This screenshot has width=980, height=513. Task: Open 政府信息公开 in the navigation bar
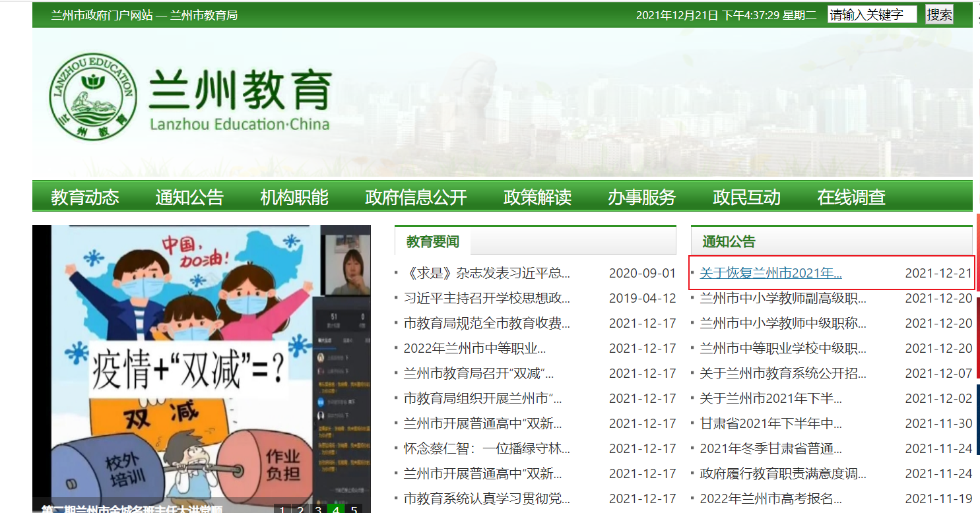416,197
